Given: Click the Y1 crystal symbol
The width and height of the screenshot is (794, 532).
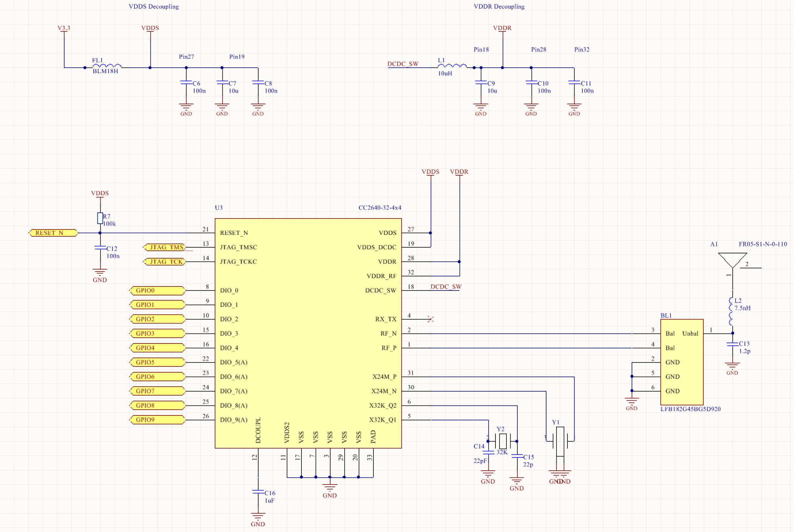Looking at the screenshot, I should [560, 441].
